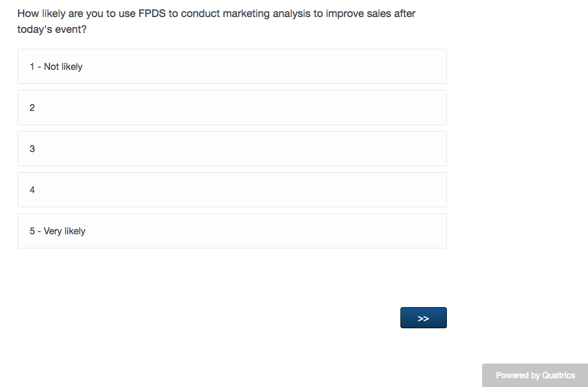Select the '1 - Not likely' option

click(232, 66)
